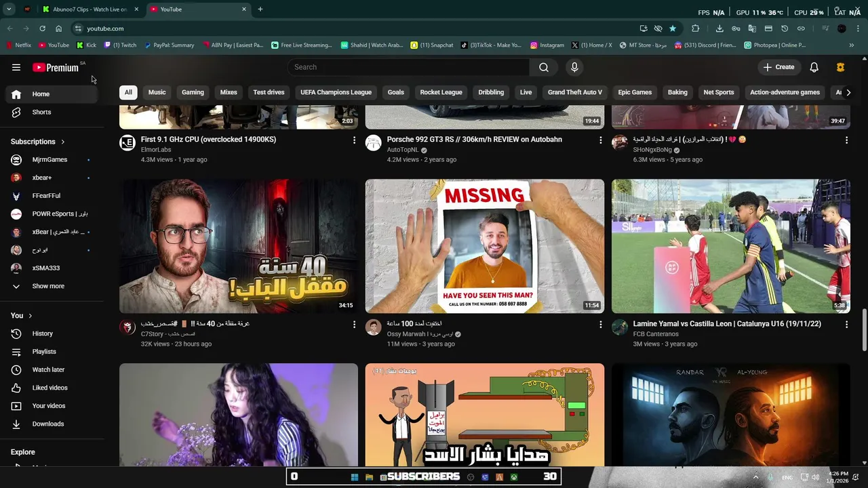The height and width of the screenshot is (488, 868).
Task: Open a new browser tab
Action: 260,9
